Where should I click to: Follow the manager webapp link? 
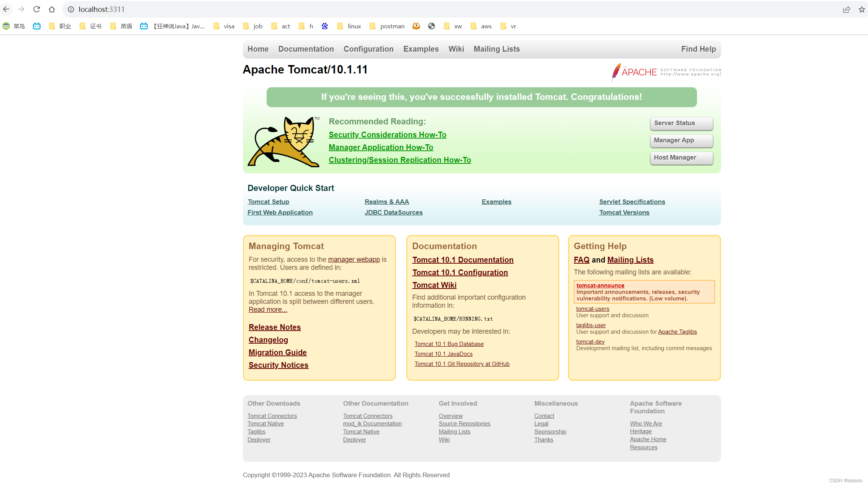354,259
